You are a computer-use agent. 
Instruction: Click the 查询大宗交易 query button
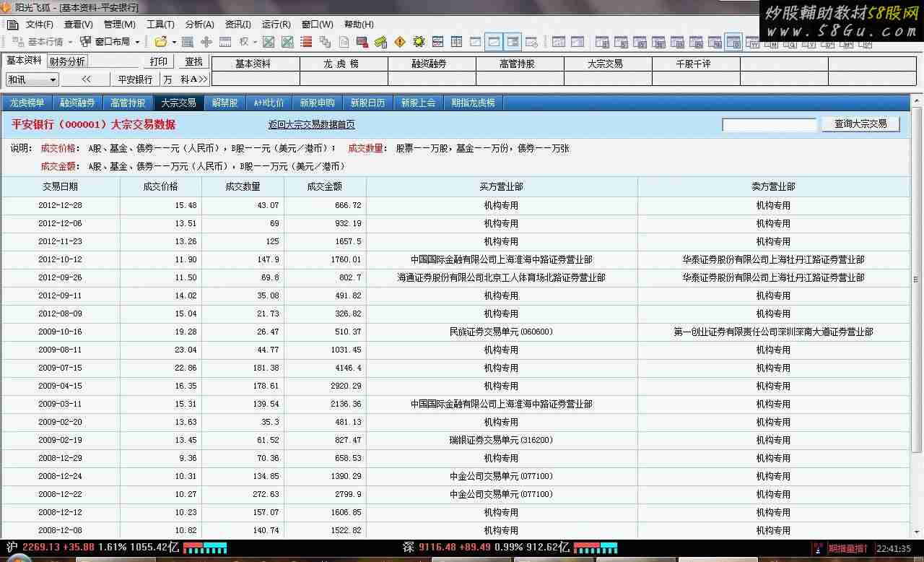pyautogui.click(x=860, y=124)
